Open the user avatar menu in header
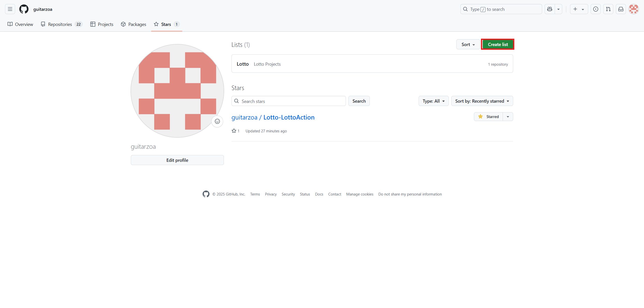Viewport: 644px width, 308px height. [x=633, y=9]
